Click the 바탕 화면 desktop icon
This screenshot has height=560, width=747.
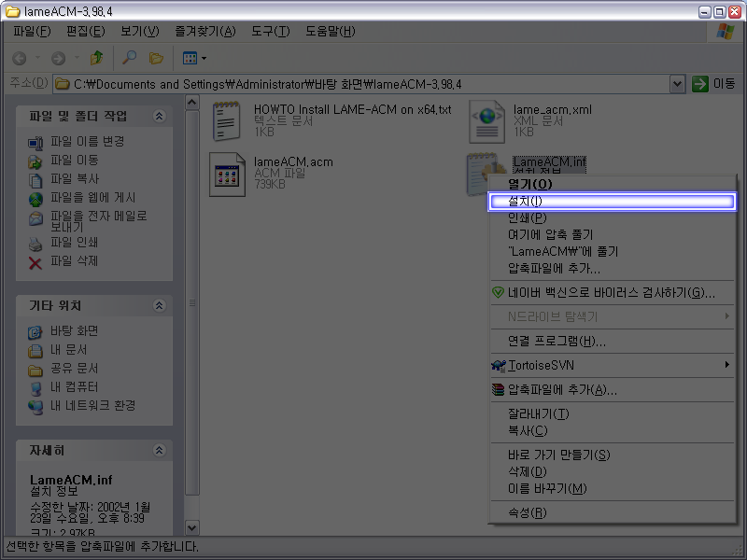(x=35, y=332)
